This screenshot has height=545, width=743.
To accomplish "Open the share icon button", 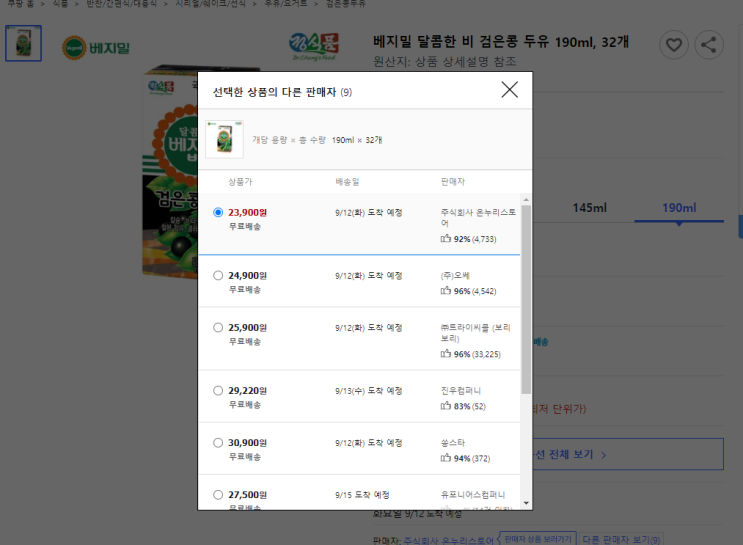I will click(x=709, y=45).
